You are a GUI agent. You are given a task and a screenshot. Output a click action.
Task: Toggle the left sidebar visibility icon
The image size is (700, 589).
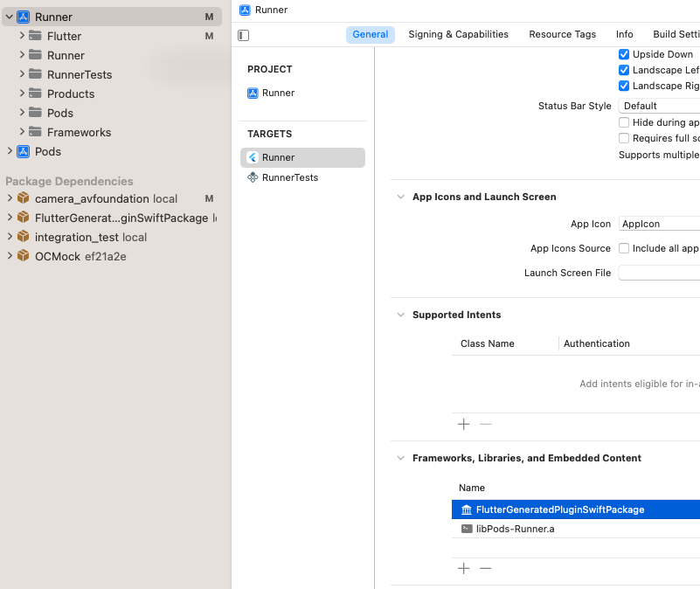click(x=242, y=34)
